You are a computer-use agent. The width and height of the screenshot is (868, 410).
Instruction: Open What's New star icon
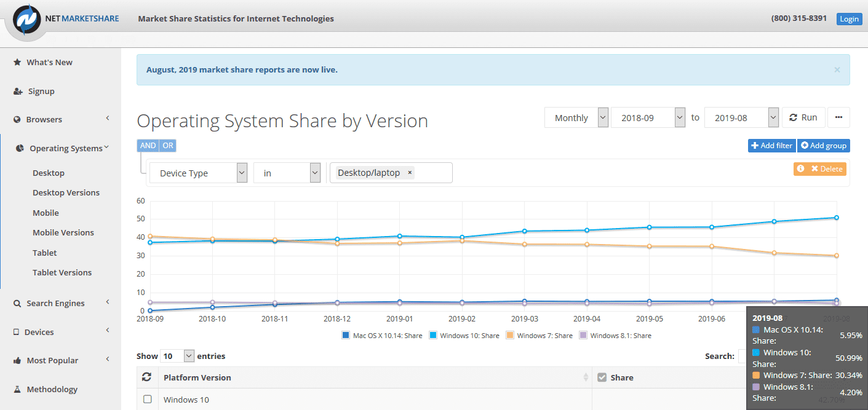pyautogui.click(x=17, y=62)
